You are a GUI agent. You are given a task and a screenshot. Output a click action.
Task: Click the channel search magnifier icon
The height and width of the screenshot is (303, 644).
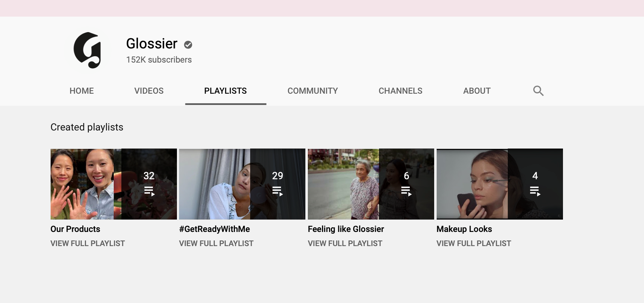(x=538, y=91)
